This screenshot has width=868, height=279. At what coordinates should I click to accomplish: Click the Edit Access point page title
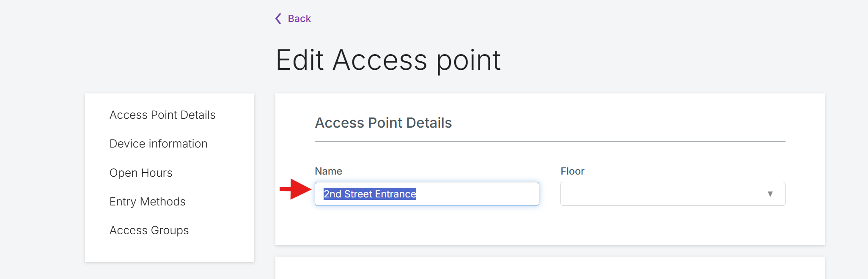point(388,60)
